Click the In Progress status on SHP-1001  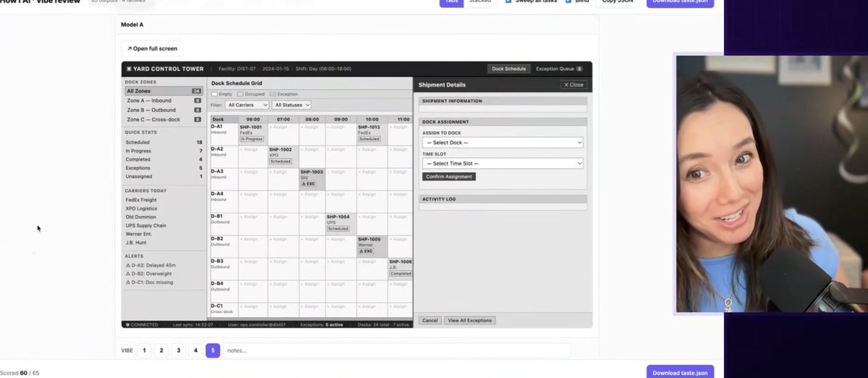pos(252,139)
